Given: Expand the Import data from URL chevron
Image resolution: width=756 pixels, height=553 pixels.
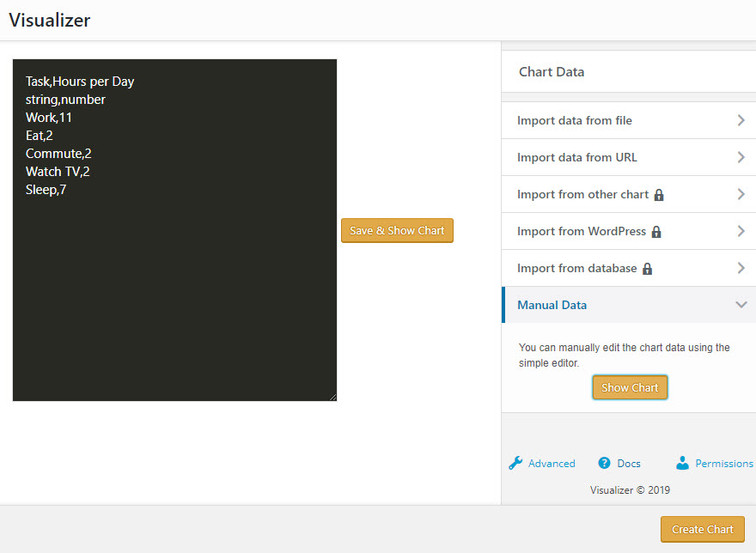Looking at the screenshot, I should click(x=741, y=157).
